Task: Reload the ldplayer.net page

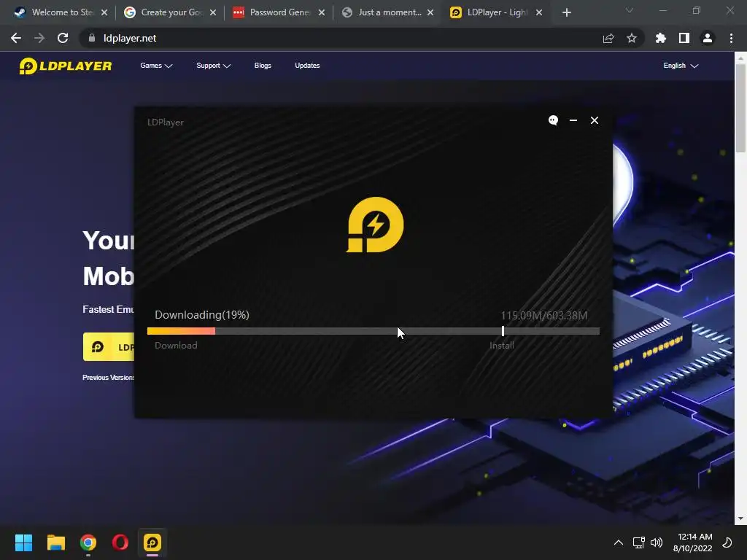Action: [63, 38]
